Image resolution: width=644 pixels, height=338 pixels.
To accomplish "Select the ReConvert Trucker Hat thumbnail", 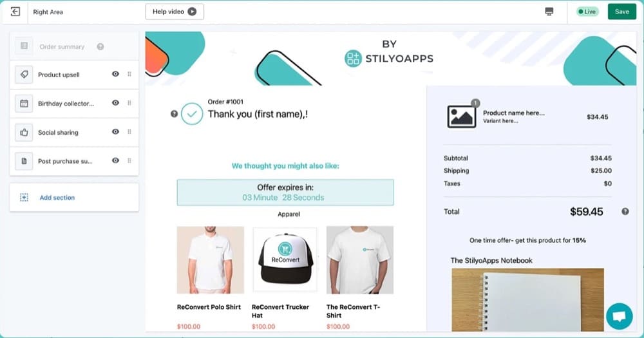I will 285,259.
